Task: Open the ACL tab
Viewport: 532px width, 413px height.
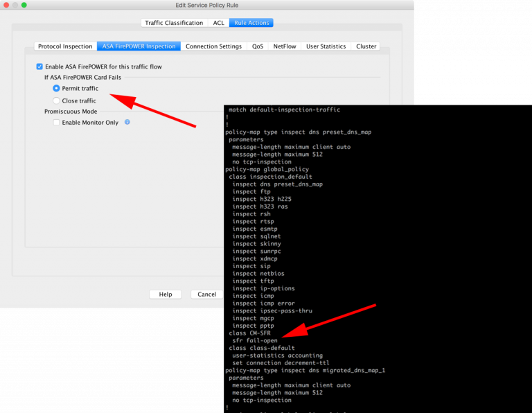Action: click(218, 23)
